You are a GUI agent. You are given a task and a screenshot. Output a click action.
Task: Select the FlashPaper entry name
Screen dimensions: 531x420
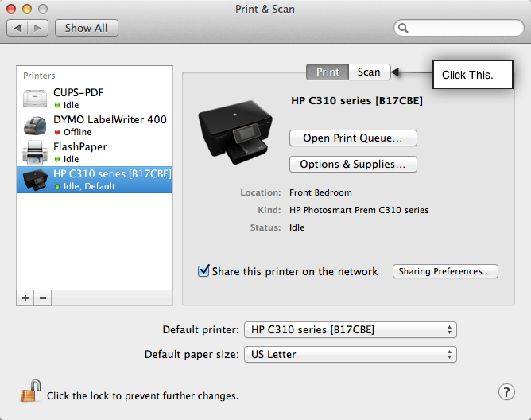pos(80,147)
